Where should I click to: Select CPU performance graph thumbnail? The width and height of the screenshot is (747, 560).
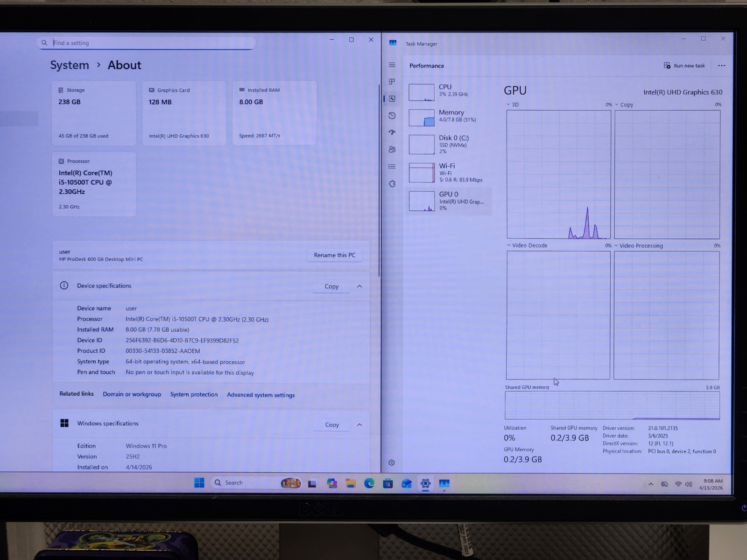point(422,92)
